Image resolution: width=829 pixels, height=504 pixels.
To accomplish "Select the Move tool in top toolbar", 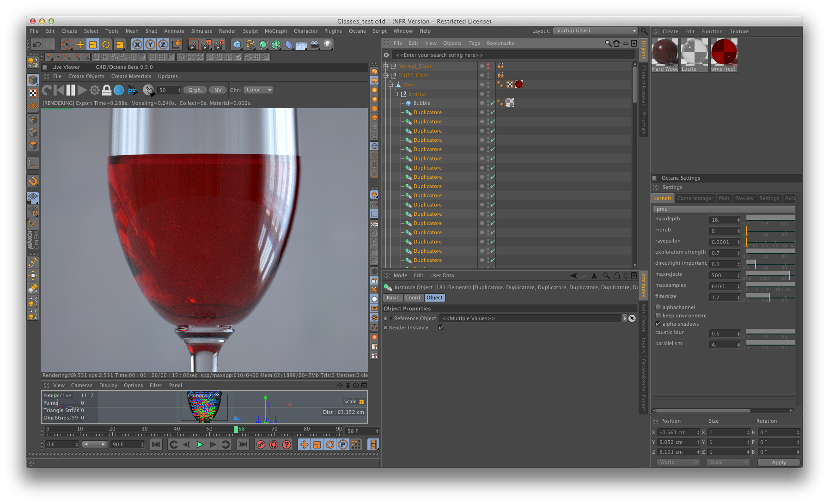I will click(x=80, y=44).
